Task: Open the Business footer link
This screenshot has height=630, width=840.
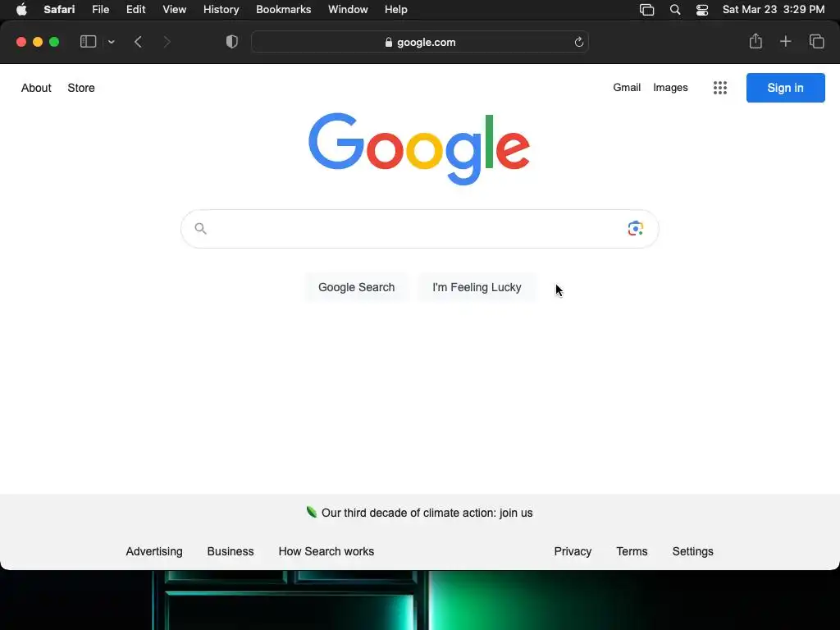Action: (231, 551)
